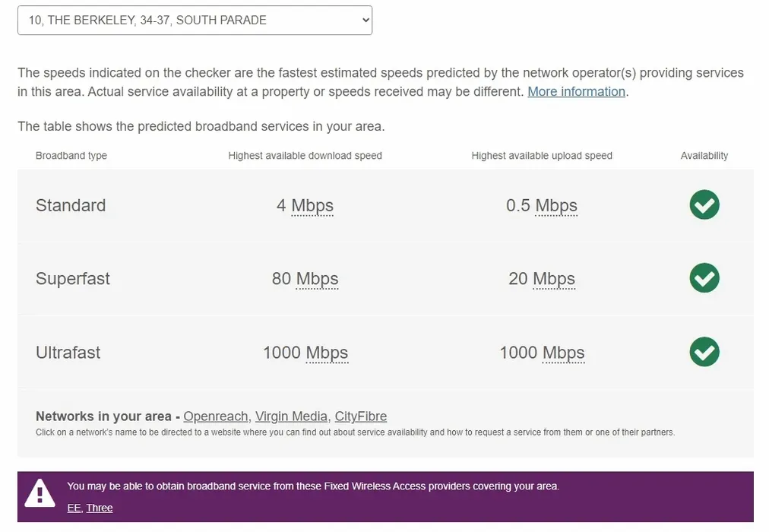Click the Standard 0.5 Mbps upload abbreviation
Image resolution: width=769 pixels, height=532 pixels.
click(x=556, y=206)
